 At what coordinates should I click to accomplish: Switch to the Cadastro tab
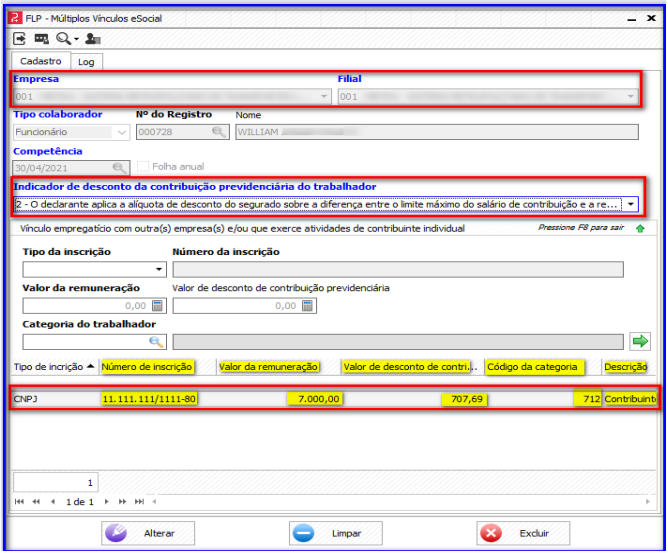pyautogui.click(x=40, y=61)
